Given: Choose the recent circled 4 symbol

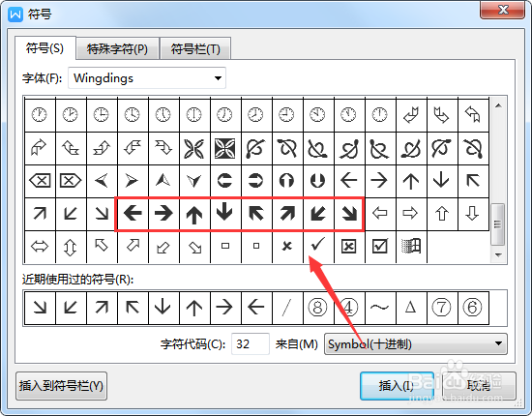Looking at the screenshot, I should click(349, 308).
